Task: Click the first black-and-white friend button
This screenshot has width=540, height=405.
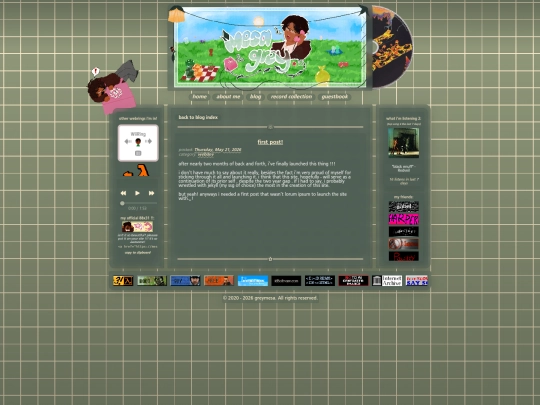Action: (404, 207)
